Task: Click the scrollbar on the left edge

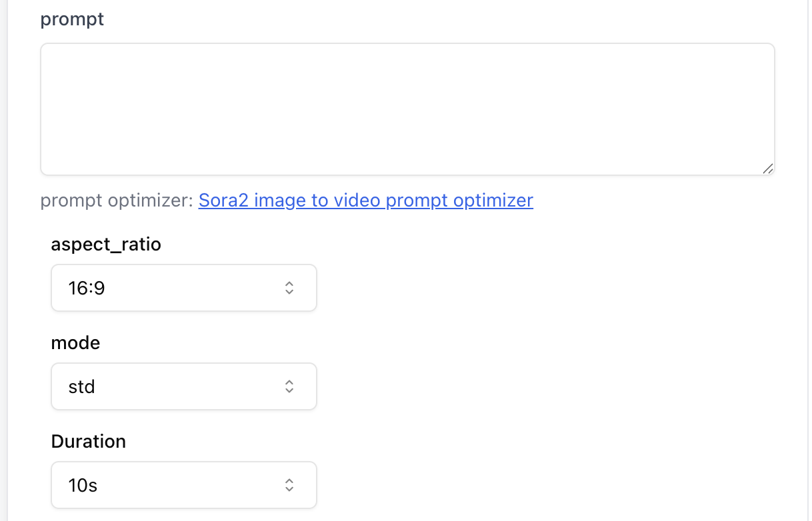Action: (x=3, y=260)
